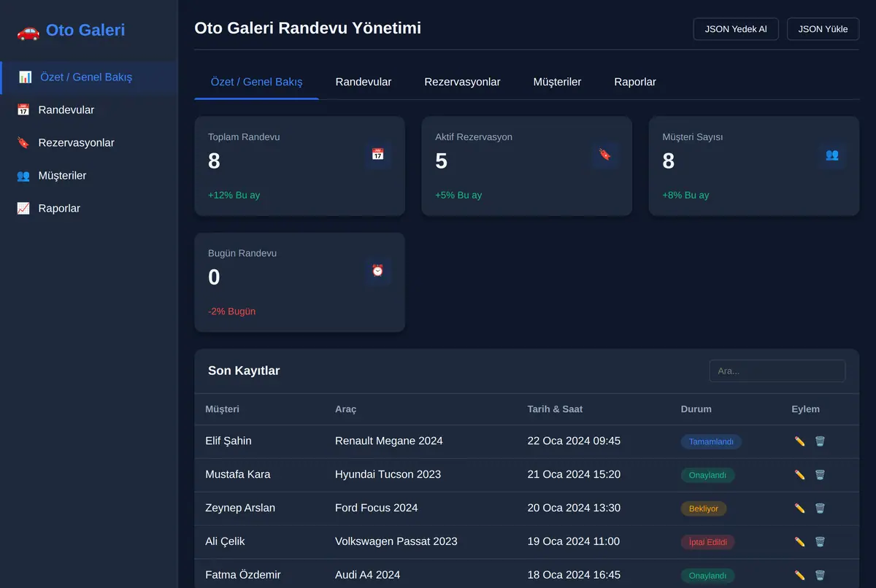Click the chart icon beside Özet / Genel Bakış
This screenshot has height=588, width=876.
tap(26, 77)
